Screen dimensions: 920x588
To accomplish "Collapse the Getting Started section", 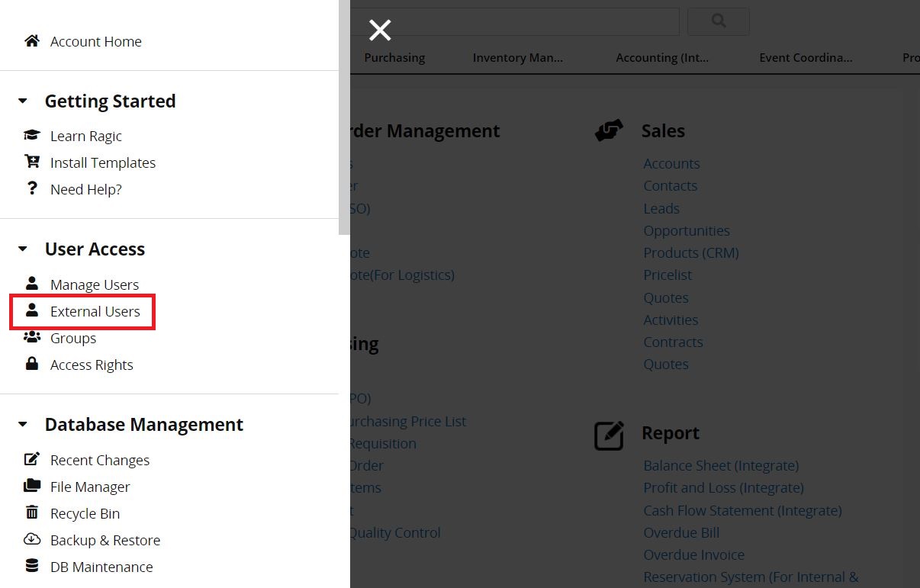I will (22, 100).
